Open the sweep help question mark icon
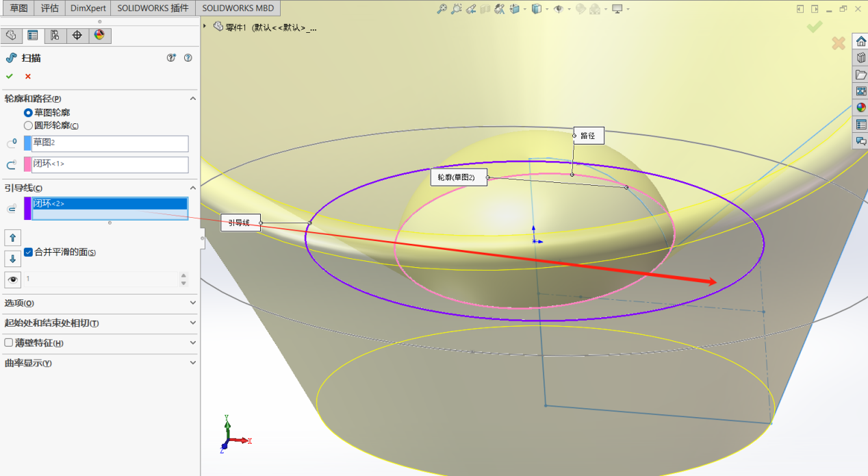The height and width of the screenshot is (476, 868). [188, 58]
